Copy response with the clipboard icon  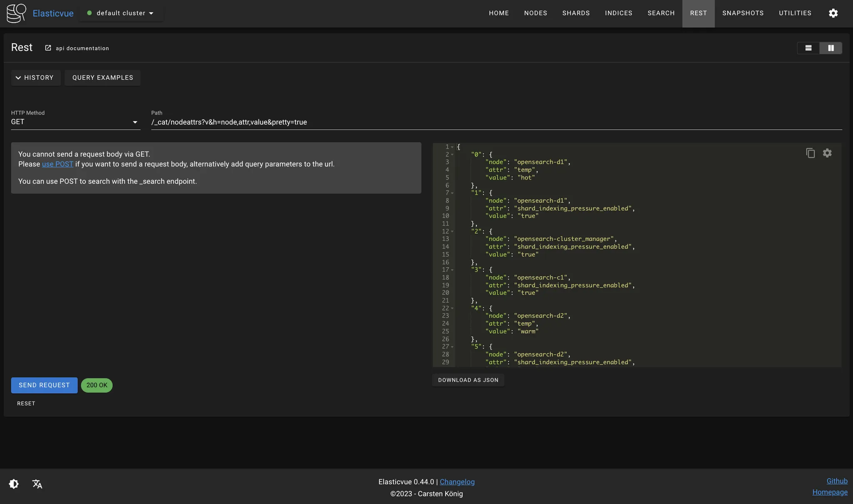(x=810, y=153)
